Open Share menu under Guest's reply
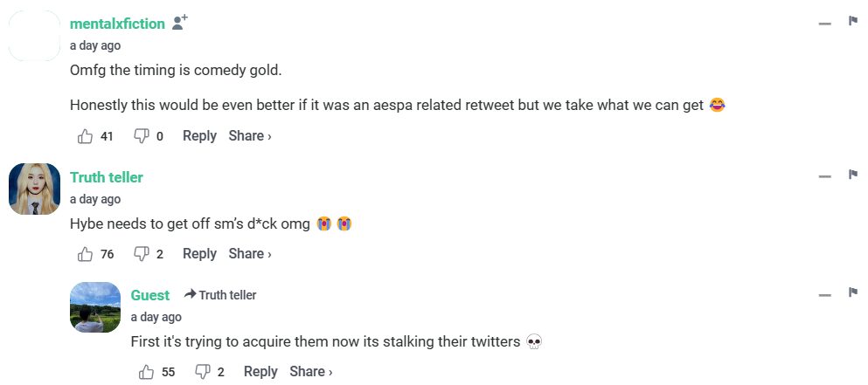Image resolution: width=868 pixels, height=385 pixels. [x=310, y=372]
